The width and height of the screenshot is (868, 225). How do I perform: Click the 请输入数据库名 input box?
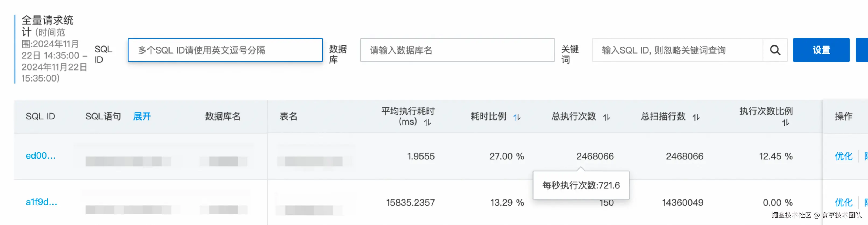coord(457,50)
